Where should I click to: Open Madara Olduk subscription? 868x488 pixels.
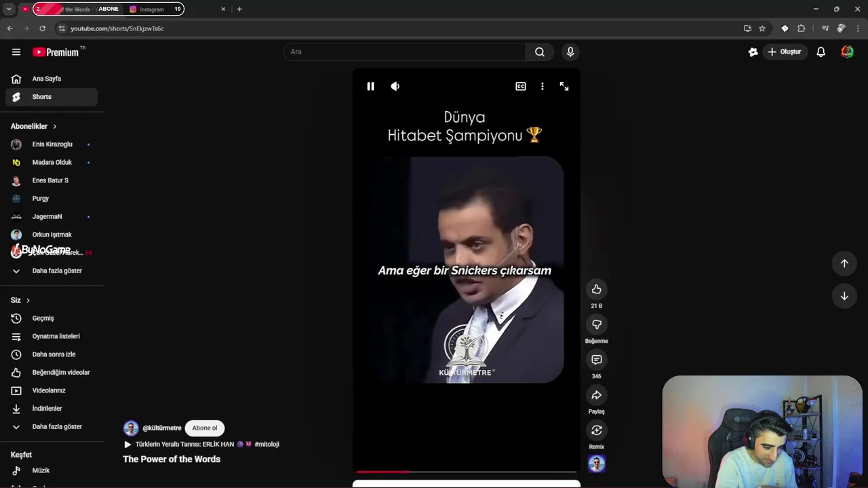(52, 163)
